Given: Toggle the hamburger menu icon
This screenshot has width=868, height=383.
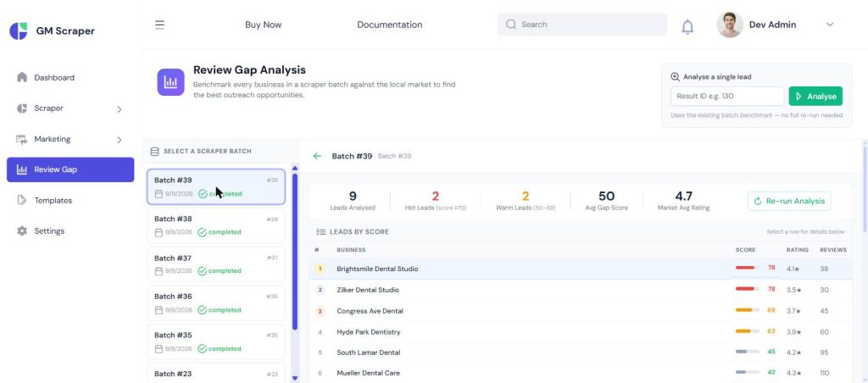Looking at the screenshot, I should tap(159, 25).
